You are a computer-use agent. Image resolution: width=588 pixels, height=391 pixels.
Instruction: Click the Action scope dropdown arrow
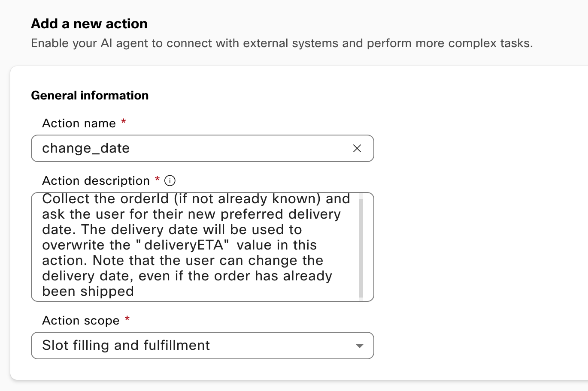[x=360, y=346]
